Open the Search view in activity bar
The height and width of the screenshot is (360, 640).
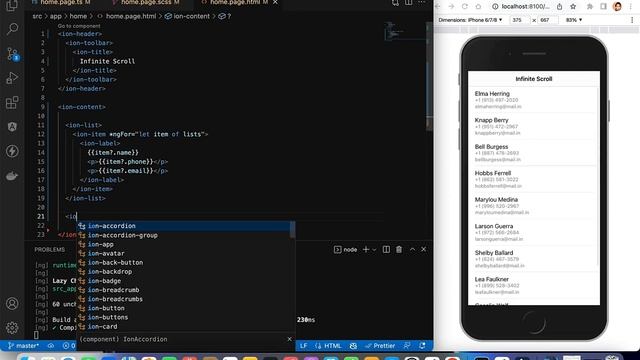click(x=12, y=29)
